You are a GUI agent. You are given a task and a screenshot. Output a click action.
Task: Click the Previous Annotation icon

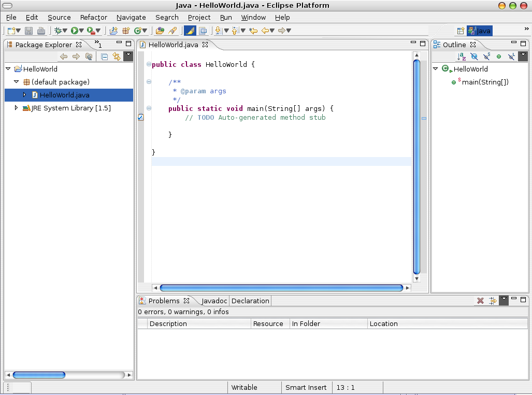[235, 31]
